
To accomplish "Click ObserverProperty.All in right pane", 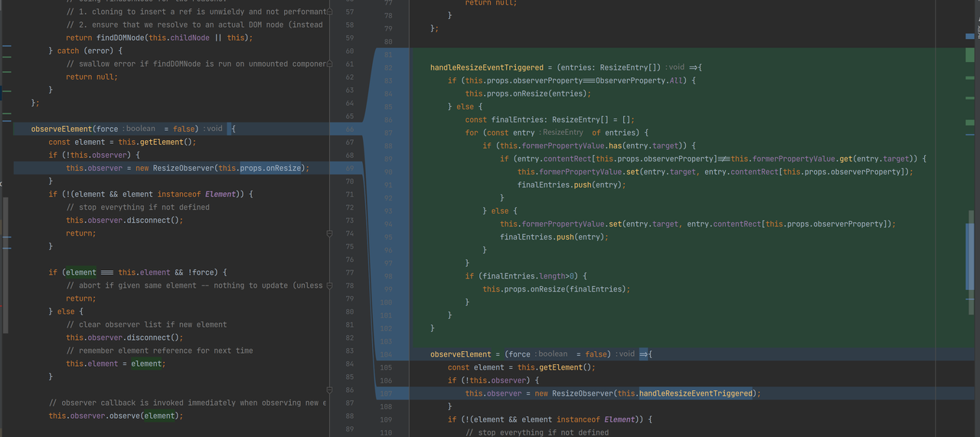I will pyautogui.click(x=643, y=80).
